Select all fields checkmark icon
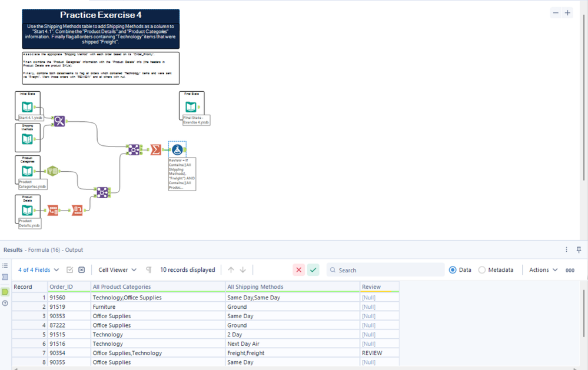The width and height of the screenshot is (588, 370). point(70,270)
